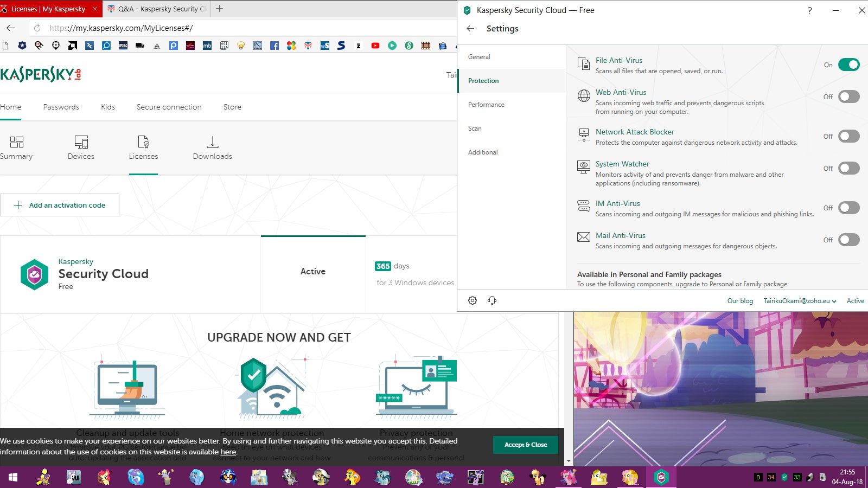Open a new browser tab

click(x=220, y=9)
